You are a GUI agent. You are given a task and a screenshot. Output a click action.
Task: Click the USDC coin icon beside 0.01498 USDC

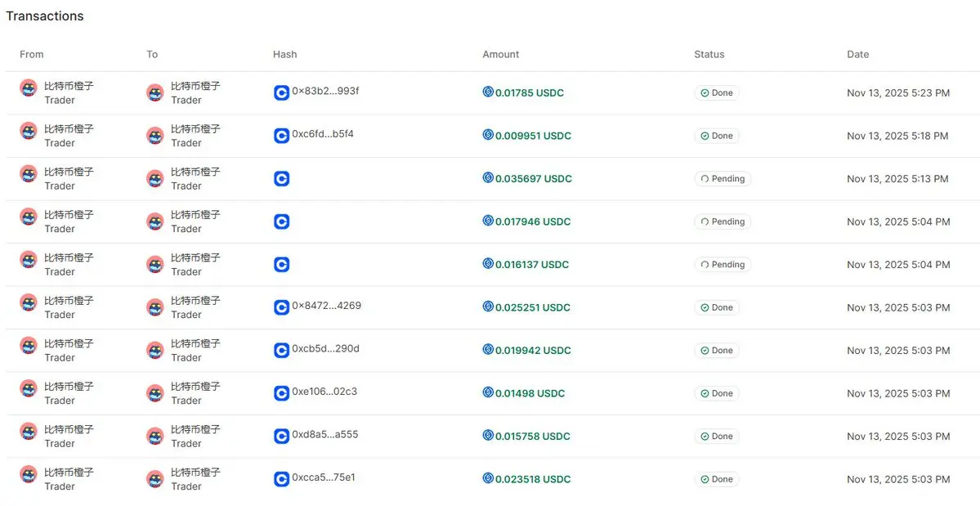[x=488, y=392]
